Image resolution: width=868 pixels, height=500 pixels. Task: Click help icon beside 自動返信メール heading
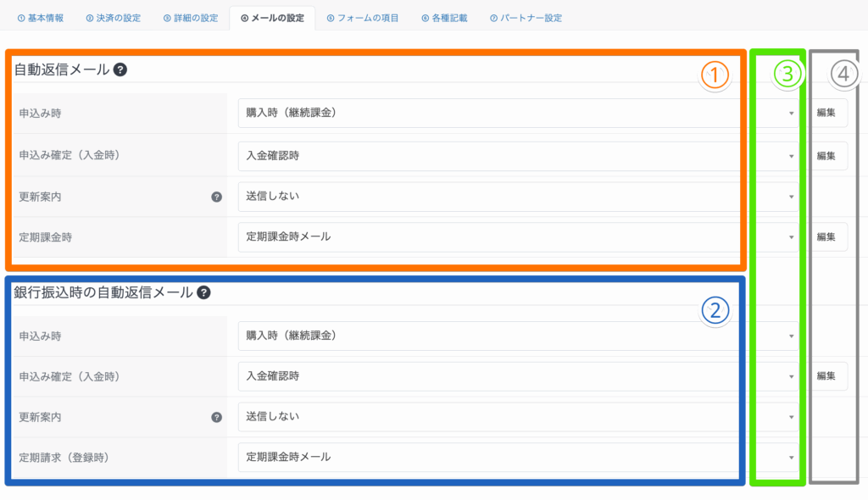coord(120,70)
